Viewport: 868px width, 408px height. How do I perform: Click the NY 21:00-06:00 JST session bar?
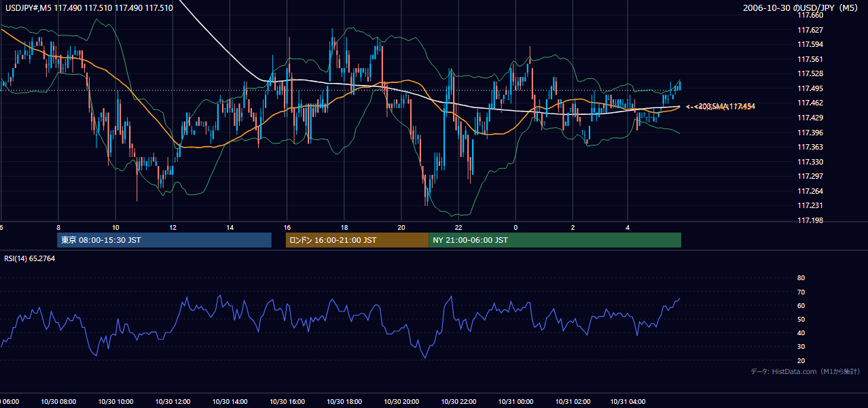tap(555, 240)
